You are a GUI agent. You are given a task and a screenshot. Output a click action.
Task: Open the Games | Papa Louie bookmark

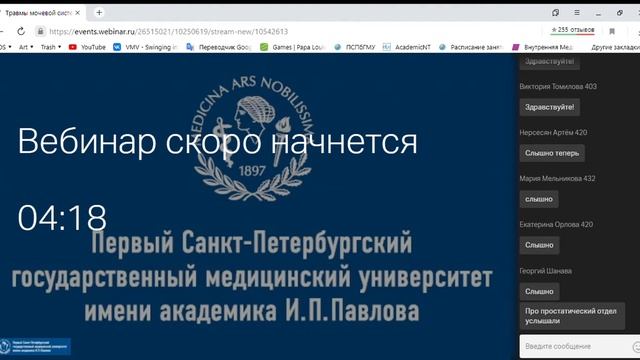point(292,47)
